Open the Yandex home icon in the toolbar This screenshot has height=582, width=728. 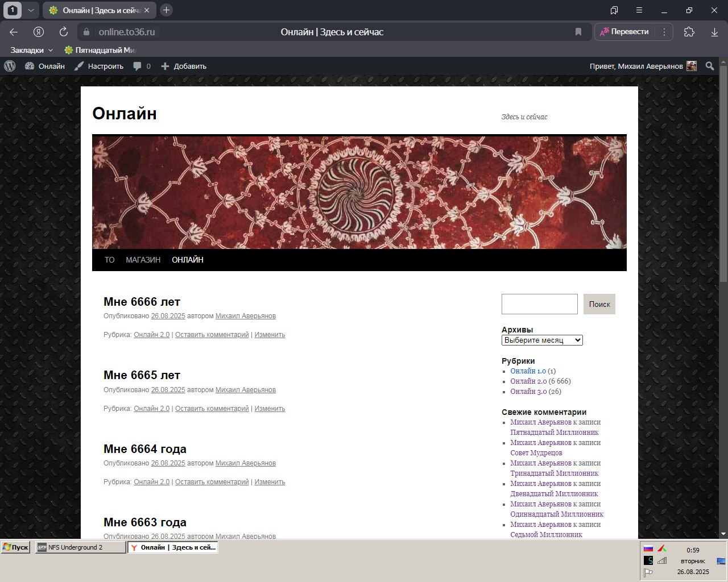click(x=39, y=32)
